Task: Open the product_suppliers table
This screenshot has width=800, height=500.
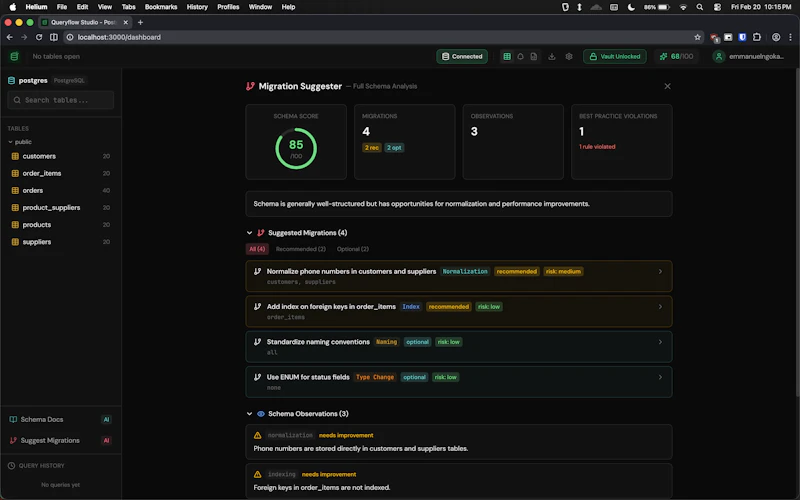Action: click(61, 208)
